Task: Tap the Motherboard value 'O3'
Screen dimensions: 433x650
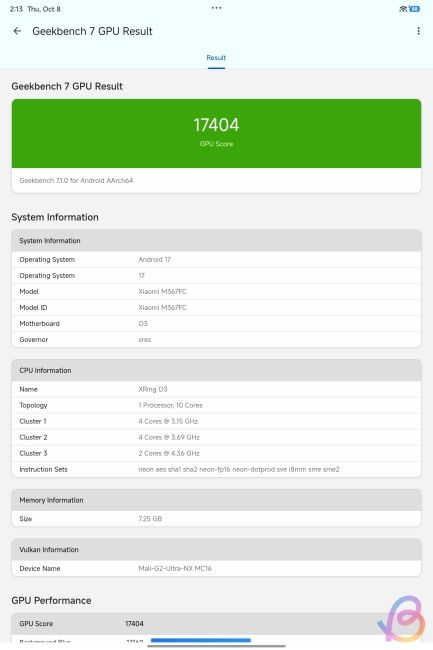Action: click(143, 324)
